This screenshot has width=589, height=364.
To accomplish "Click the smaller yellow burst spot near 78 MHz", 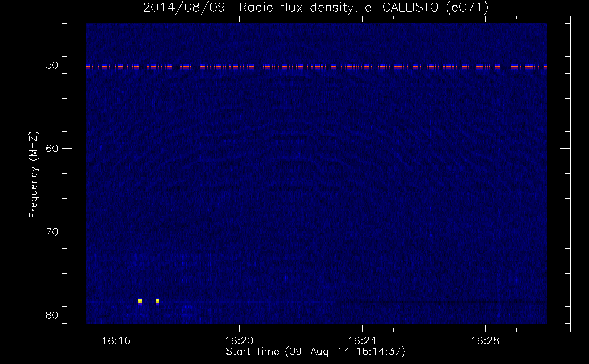I will tap(158, 301).
